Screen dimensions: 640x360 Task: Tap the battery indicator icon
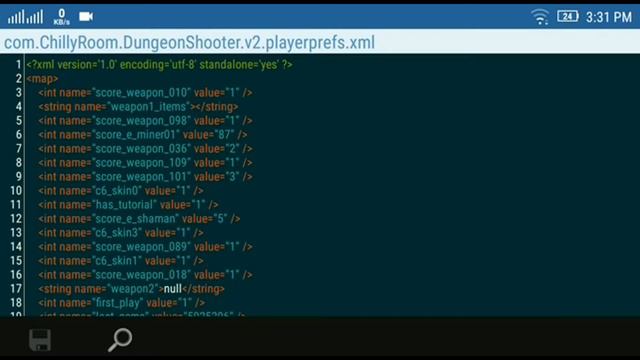pyautogui.click(x=567, y=16)
